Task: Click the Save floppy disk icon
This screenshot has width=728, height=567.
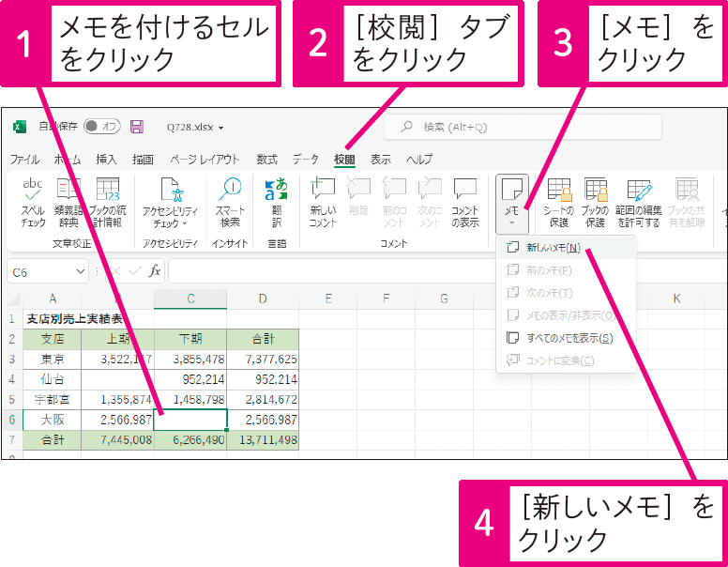Action: pyautogui.click(x=137, y=127)
